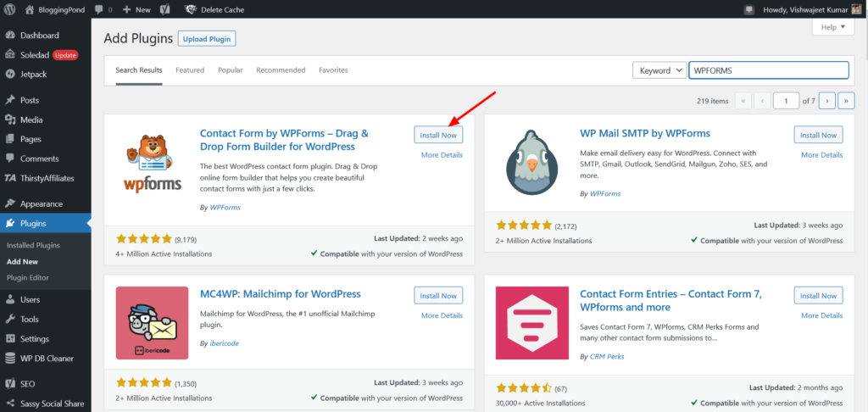Image resolution: width=868 pixels, height=412 pixels.
Task: Open Comments sidebar icon
Action: (10, 159)
